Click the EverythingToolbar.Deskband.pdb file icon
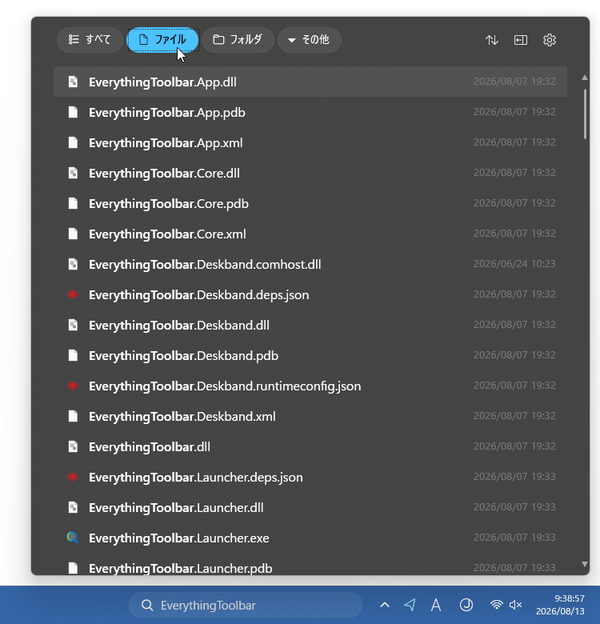This screenshot has width=600, height=624. tap(73, 355)
